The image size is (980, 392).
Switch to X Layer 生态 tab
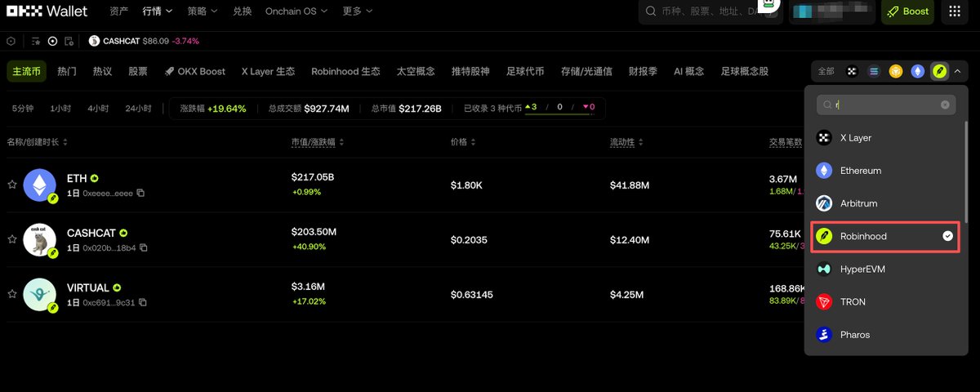(268, 71)
